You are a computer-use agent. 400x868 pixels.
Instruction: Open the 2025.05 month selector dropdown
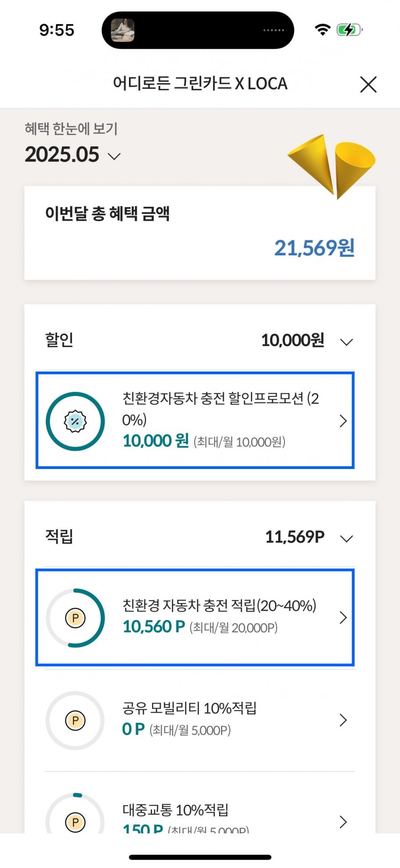point(73,155)
